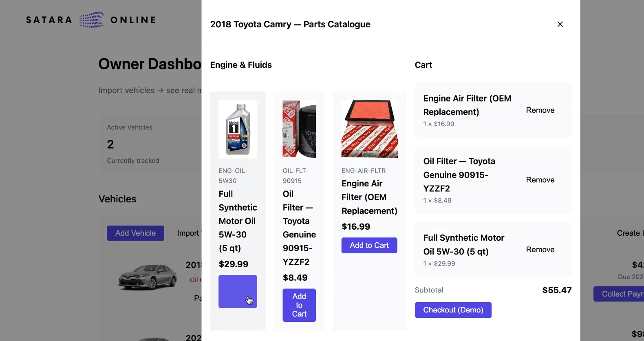
Task: Click the gray Camry vehicle thumbnail
Action: pos(148,277)
